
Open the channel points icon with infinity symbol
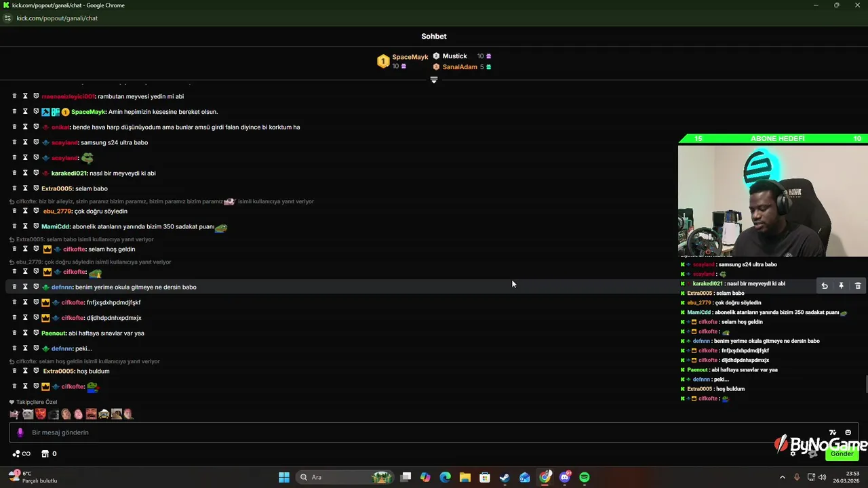click(21, 453)
